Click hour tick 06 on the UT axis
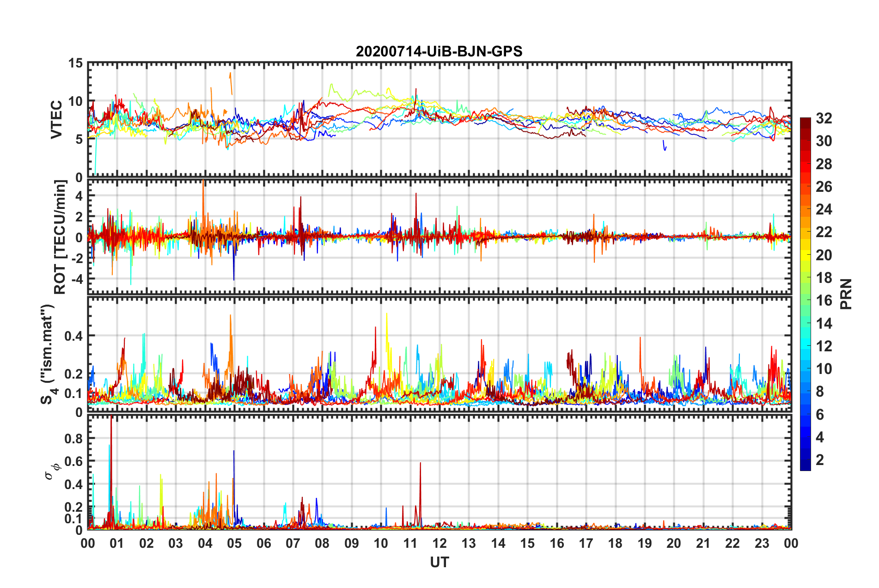 (x=264, y=543)
